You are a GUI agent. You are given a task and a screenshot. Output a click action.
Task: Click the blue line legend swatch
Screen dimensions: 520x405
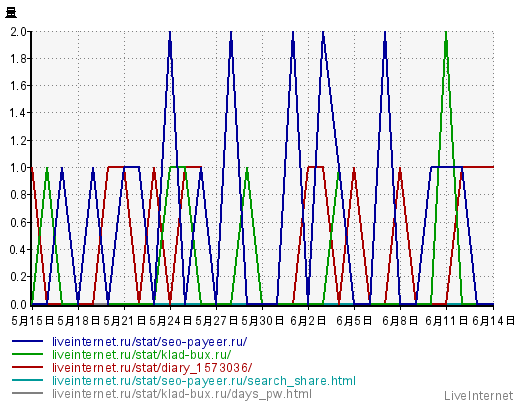pyautogui.click(x=27, y=341)
